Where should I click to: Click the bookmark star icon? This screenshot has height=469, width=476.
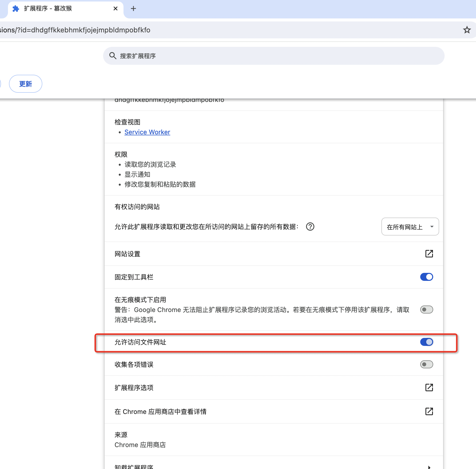coord(467,30)
